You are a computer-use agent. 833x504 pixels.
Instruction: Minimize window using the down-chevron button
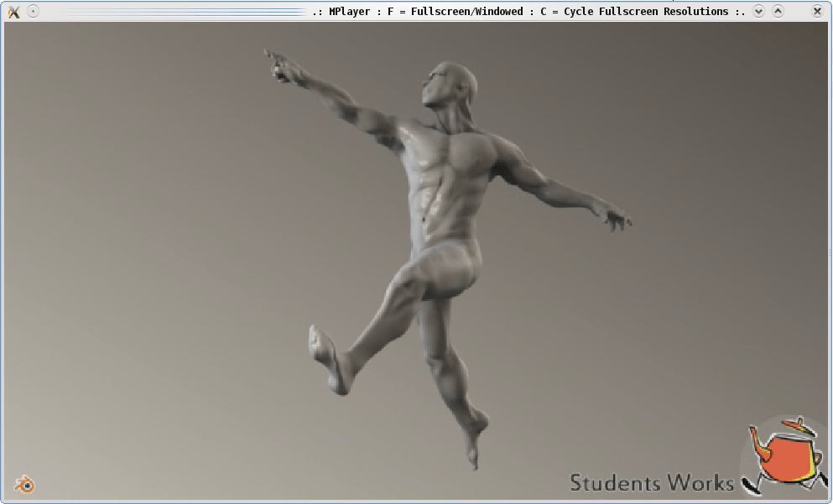758,11
